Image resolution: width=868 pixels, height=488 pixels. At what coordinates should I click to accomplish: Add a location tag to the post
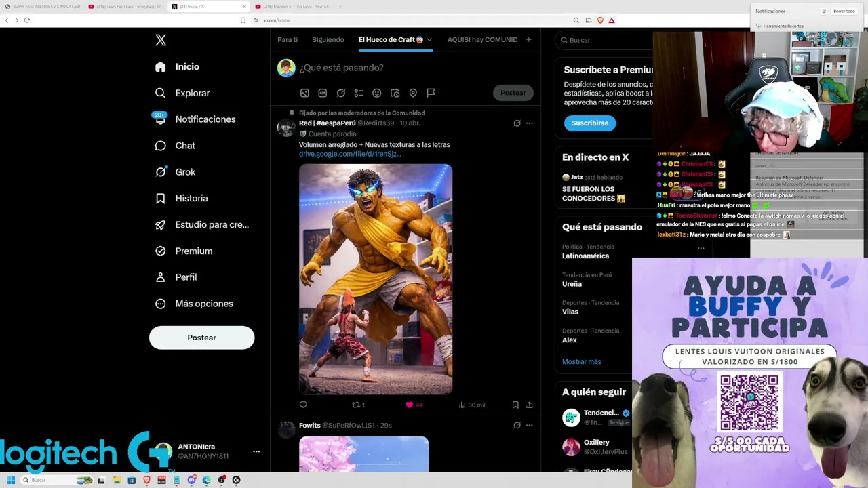pos(413,93)
